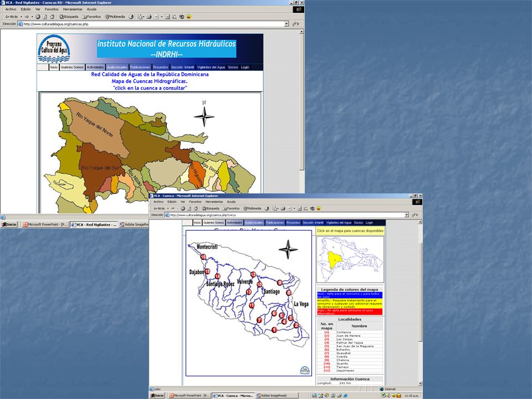
Task: Go Home via toolbar icon in Cuencas RD window
Action: point(52,17)
